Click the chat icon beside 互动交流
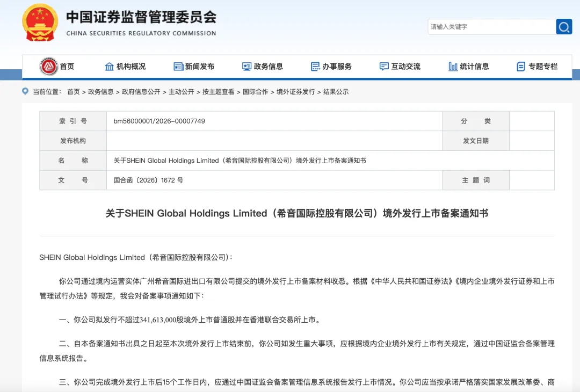580x392 pixels. pos(384,67)
